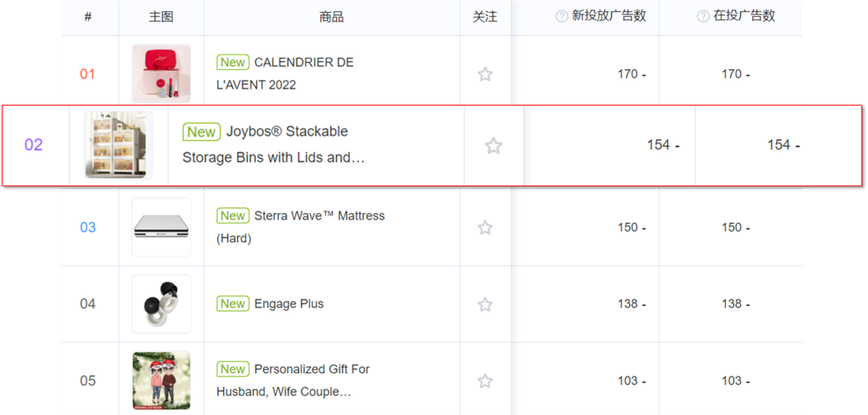This screenshot has width=868, height=415.
Task: Click help icon beside 在投广告数 header
Action: [703, 17]
